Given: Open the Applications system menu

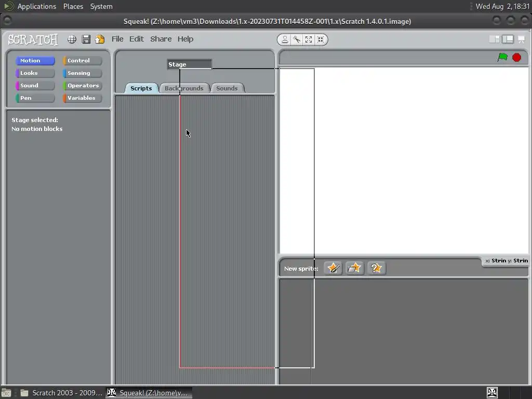Looking at the screenshot, I should [37, 6].
